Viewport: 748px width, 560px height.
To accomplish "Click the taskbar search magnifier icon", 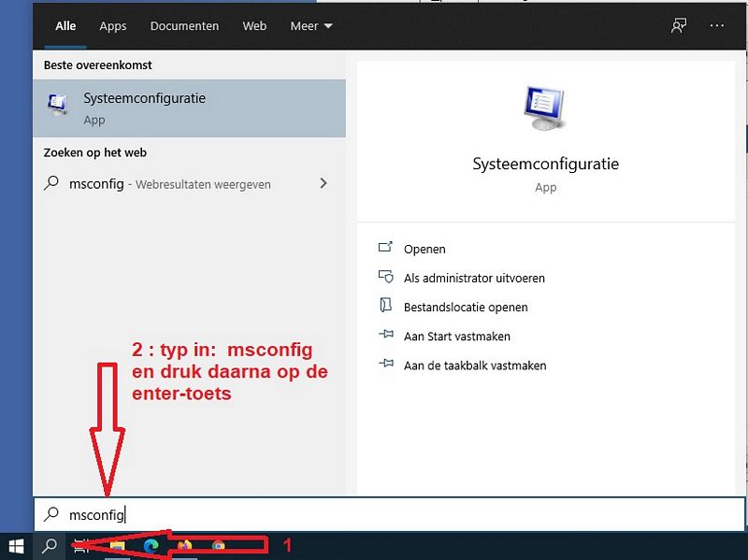I will 50,546.
